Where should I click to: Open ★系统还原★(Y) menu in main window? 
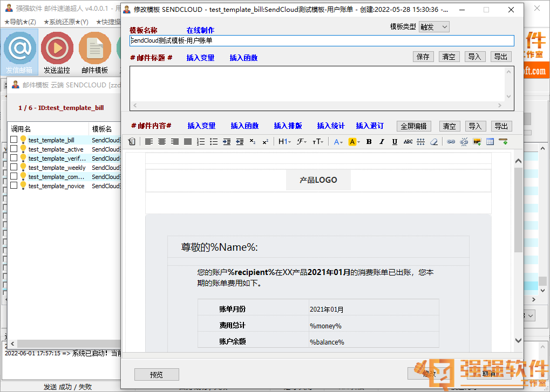click(x=66, y=22)
